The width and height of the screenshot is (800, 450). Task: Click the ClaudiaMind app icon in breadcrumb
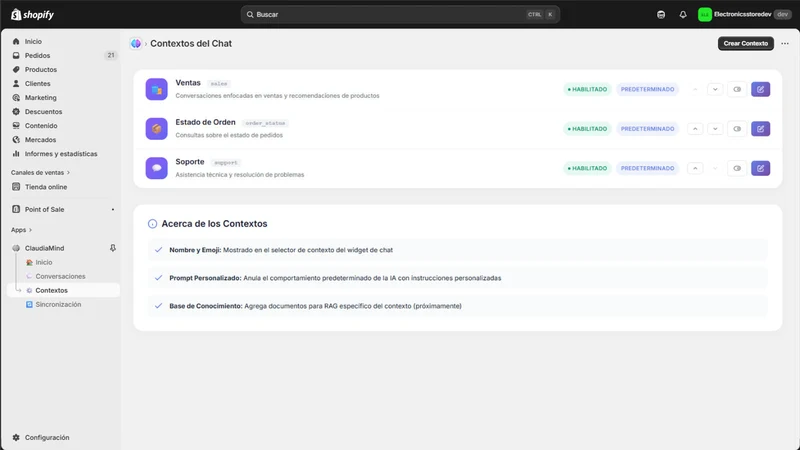pos(136,43)
